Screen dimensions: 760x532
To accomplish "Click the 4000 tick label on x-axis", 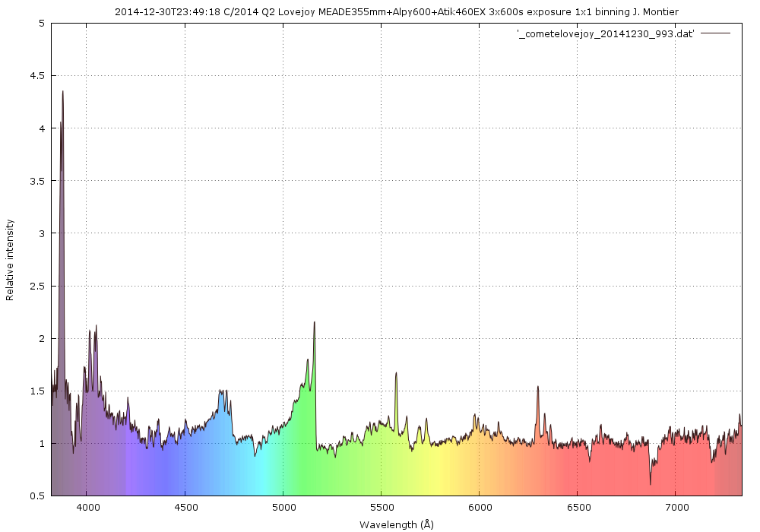I will click(x=87, y=508).
